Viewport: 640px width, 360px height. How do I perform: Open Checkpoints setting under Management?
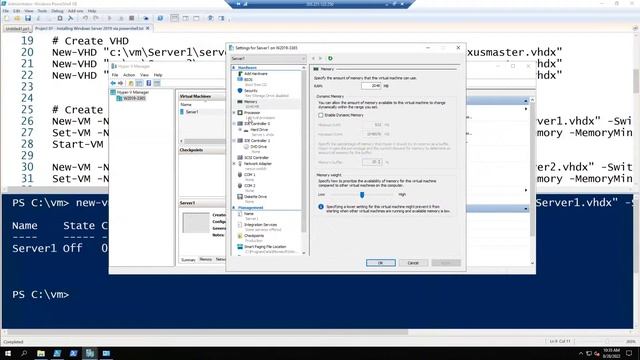(x=253, y=236)
